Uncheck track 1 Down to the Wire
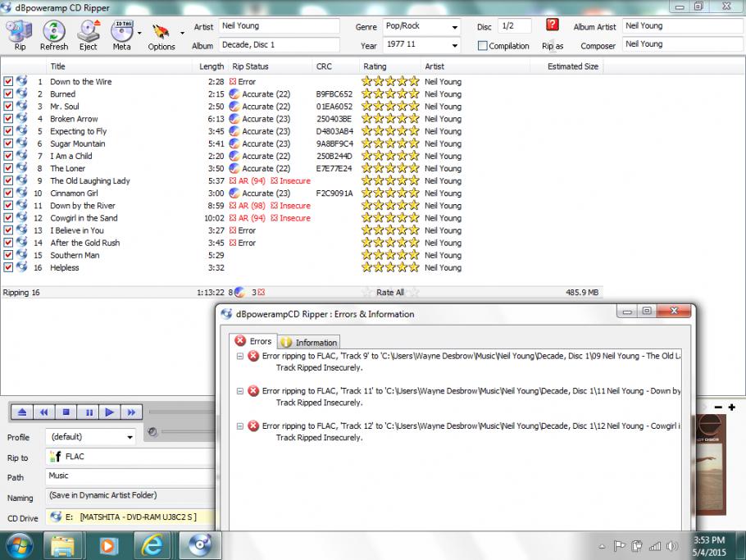 (8, 82)
